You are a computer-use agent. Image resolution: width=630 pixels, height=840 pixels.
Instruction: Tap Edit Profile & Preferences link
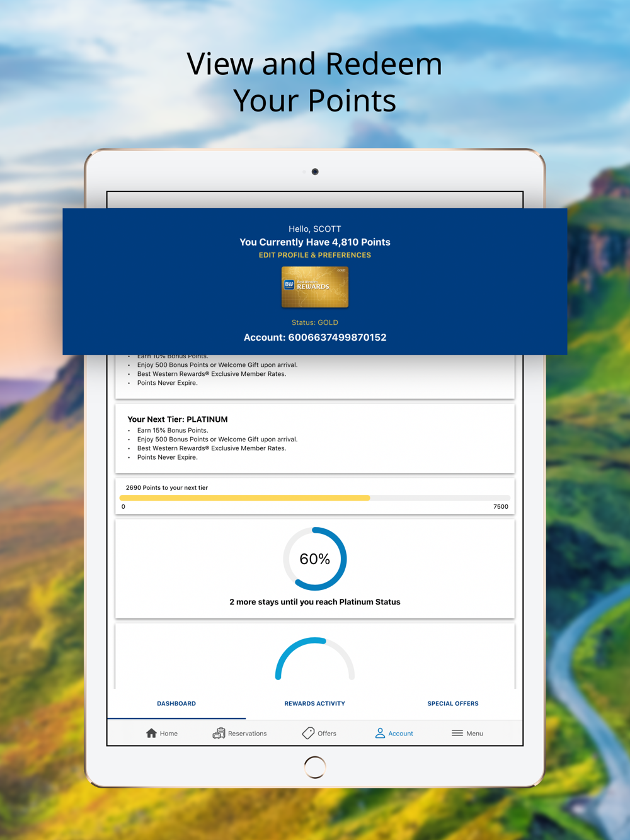315,255
